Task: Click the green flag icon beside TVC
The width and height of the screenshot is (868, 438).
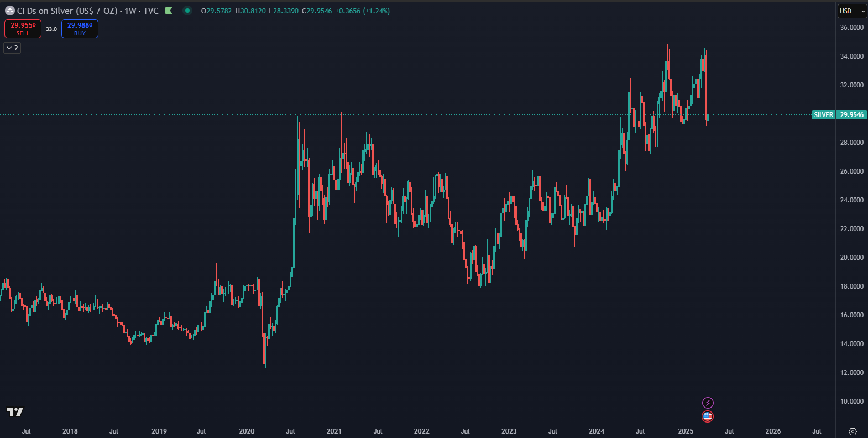Action: coord(169,11)
